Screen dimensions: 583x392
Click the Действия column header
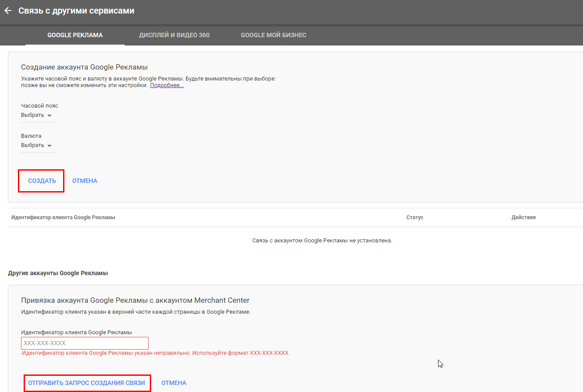coord(523,217)
